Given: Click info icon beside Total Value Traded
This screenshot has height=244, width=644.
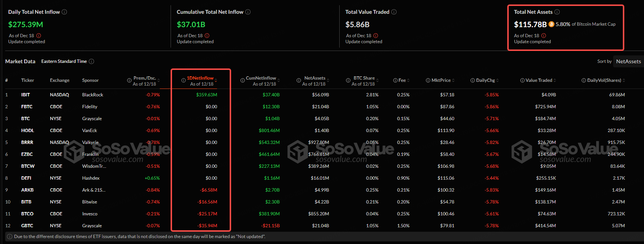Looking at the screenshot, I should (x=394, y=12).
